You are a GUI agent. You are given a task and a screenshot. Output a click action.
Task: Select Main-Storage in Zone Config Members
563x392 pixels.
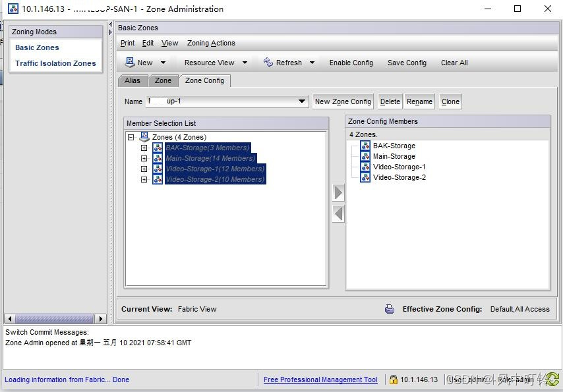click(394, 156)
